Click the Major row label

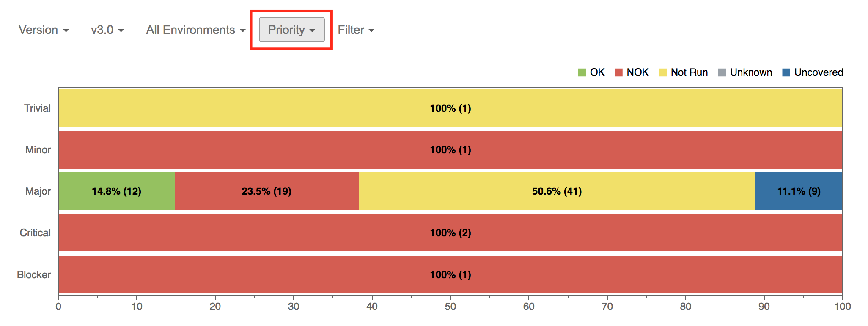(x=38, y=191)
